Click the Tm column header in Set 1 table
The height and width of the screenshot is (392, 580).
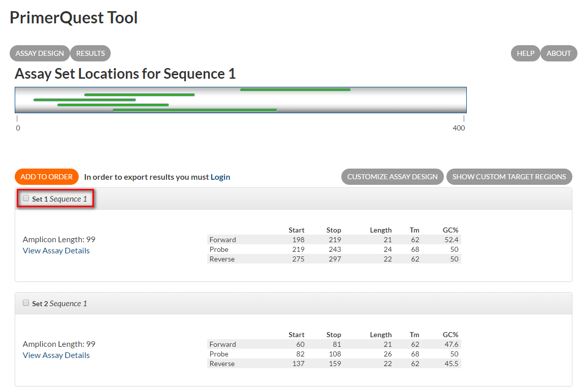click(414, 230)
